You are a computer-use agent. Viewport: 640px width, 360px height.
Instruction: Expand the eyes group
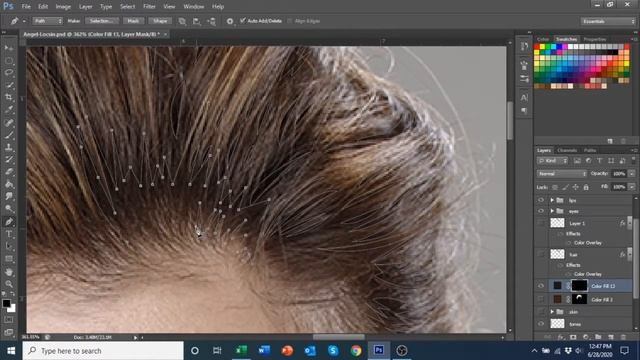coord(552,211)
